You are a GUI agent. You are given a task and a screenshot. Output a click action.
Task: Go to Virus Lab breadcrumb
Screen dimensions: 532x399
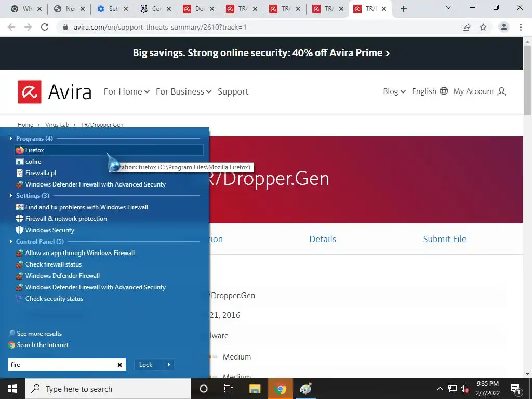(x=57, y=125)
